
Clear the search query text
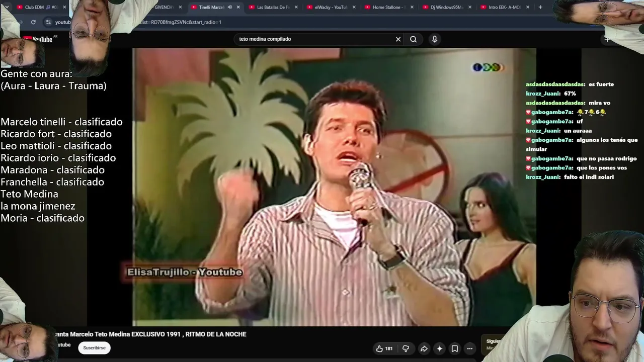click(x=398, y=39)
